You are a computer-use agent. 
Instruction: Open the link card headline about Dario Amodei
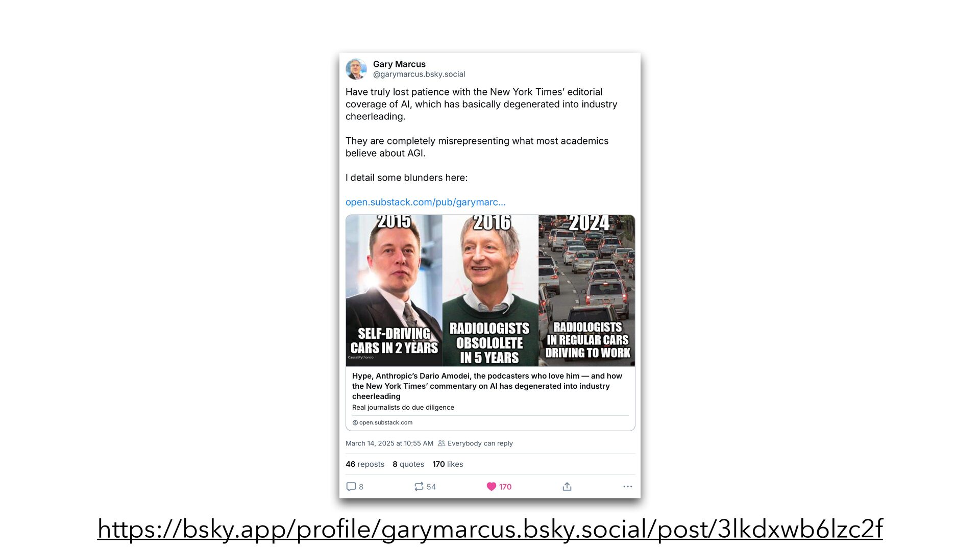click(x=487, y=386)
